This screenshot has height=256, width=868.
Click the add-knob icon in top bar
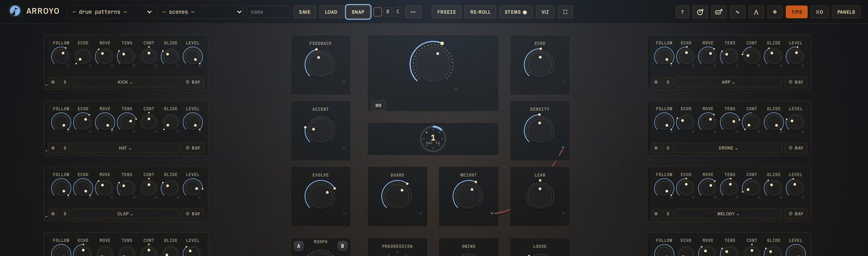pos(700,12)
